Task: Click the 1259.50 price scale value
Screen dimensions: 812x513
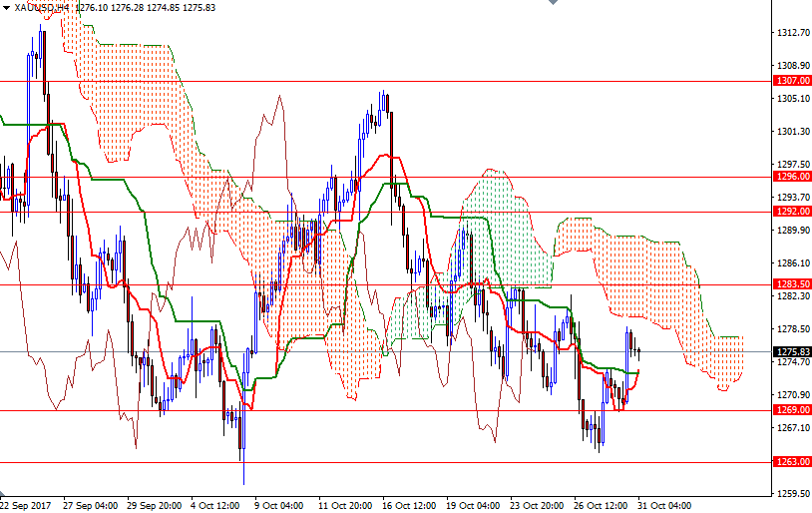Action: pyautogui.click(x=793, y=493)
